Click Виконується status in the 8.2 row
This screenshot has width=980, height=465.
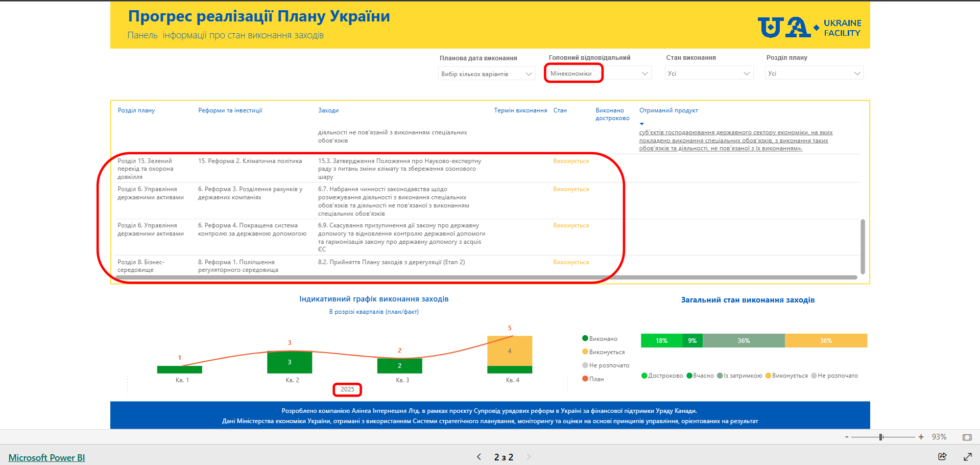tap(571, 262)
